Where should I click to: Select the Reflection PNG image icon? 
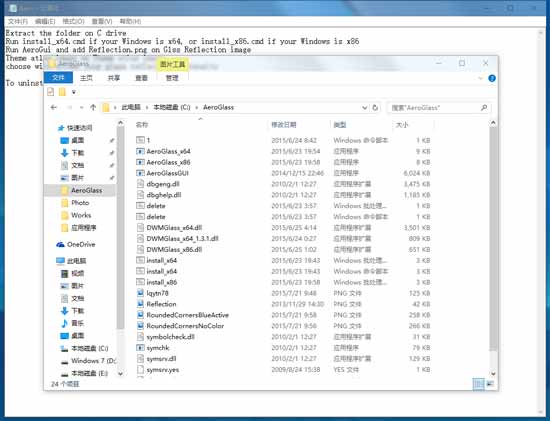click(x=140, y=304)
